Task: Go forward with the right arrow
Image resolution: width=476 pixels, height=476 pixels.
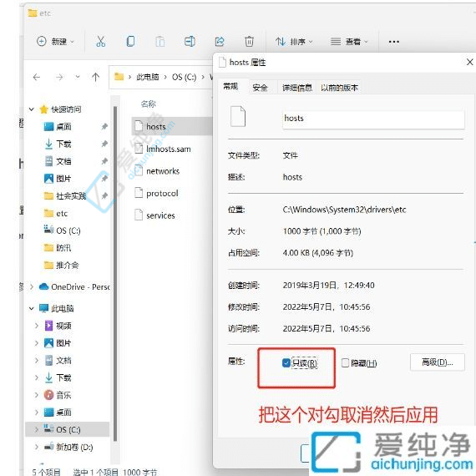Action: coord(59,78)
